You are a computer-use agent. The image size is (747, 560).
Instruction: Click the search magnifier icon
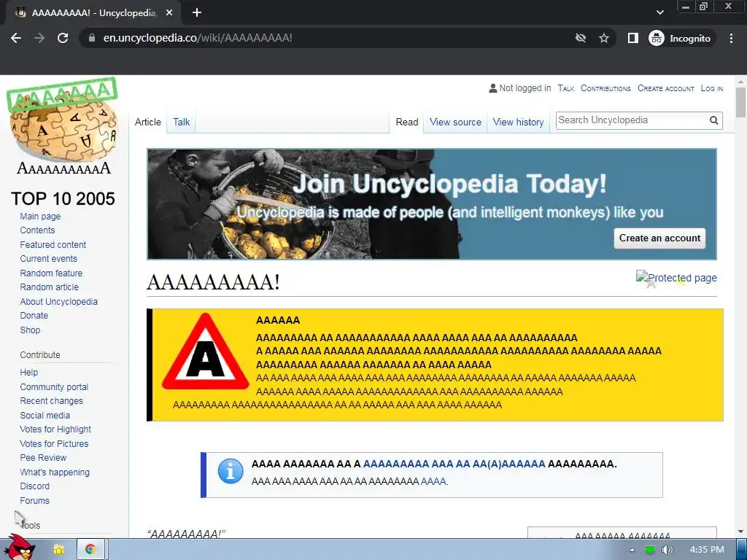[x=713, y=120]
